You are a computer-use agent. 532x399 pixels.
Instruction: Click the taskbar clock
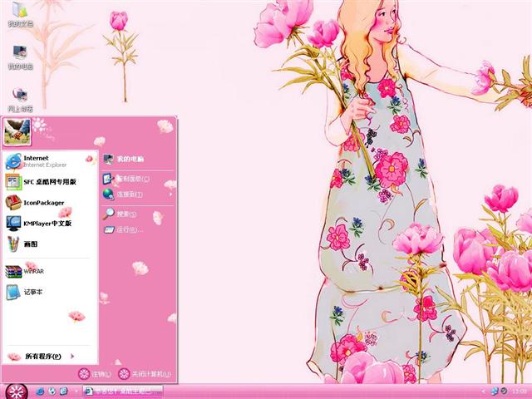coord(520,392)
